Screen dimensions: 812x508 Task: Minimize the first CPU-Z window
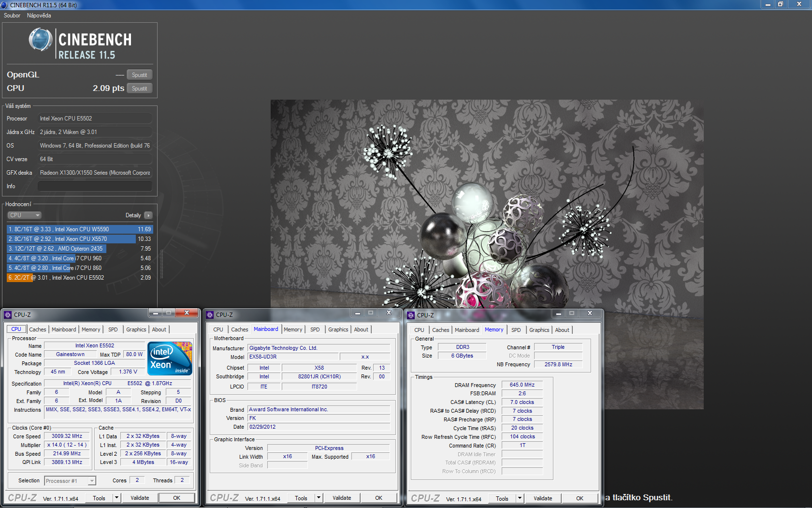(156, 313)
